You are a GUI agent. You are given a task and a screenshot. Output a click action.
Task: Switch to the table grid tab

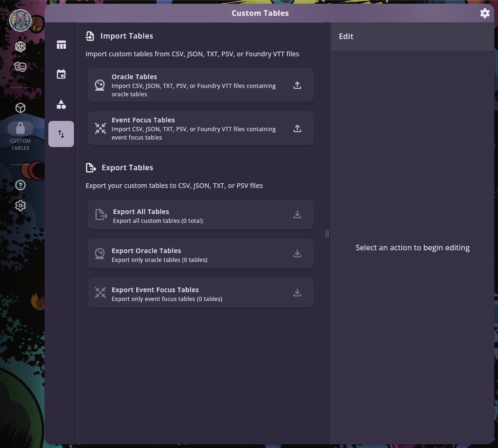point(61,45)
